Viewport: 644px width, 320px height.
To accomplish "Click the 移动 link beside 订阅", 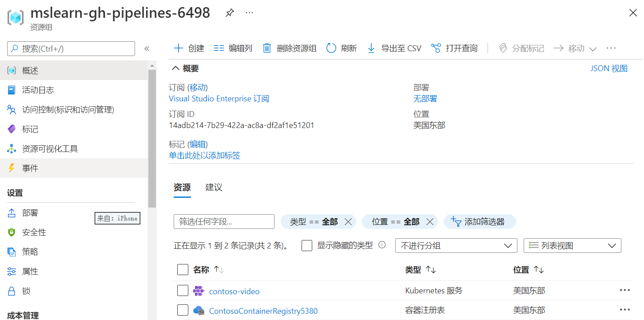I will coord(198,88).
